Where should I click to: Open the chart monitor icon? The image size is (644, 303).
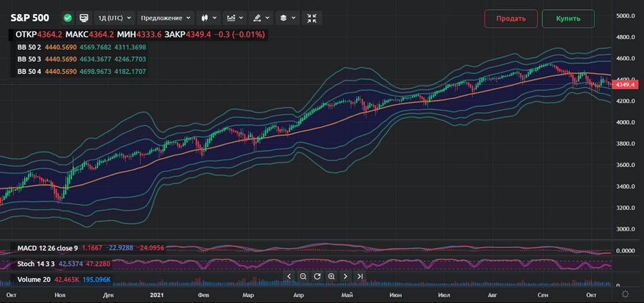(x=83, y=18)
